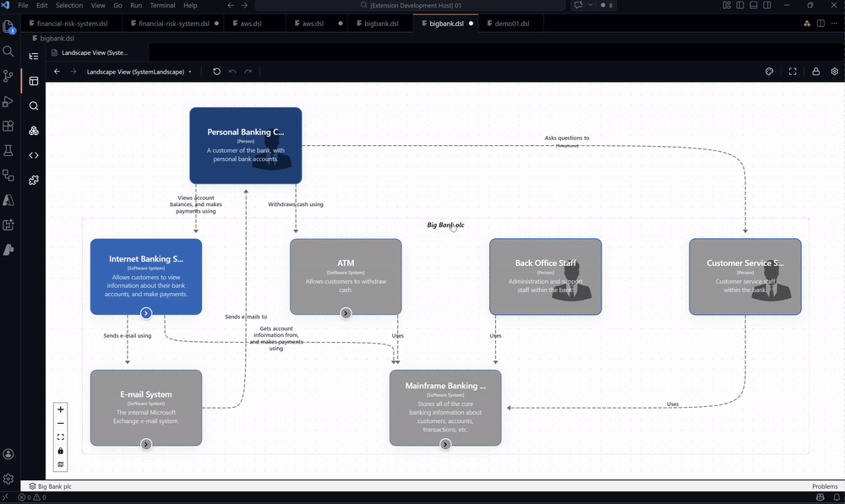
Task: Click Problems in the status bar
Action: point(825,486)
